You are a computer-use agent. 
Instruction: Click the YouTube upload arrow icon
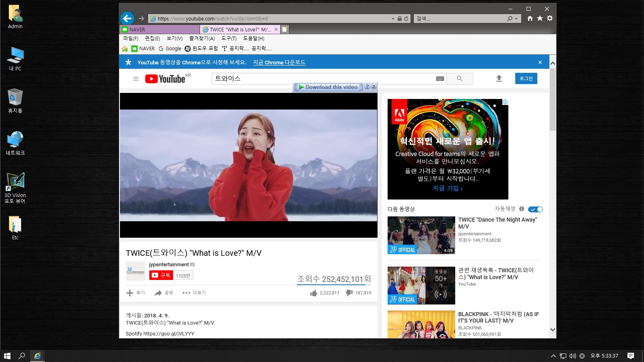point(499,78)
